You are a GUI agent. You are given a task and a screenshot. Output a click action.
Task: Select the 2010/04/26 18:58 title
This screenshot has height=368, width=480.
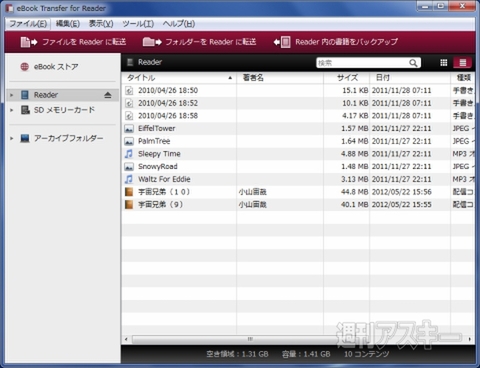[168, 116]
